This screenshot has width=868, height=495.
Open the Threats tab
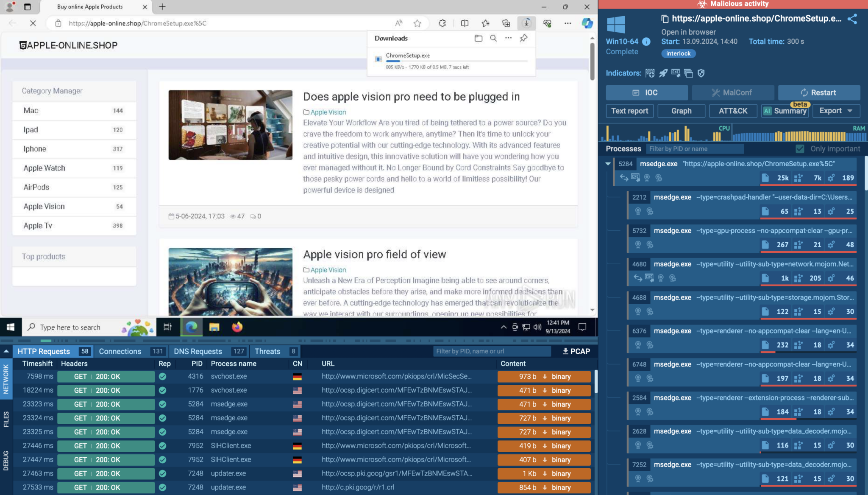click(267, 351)
